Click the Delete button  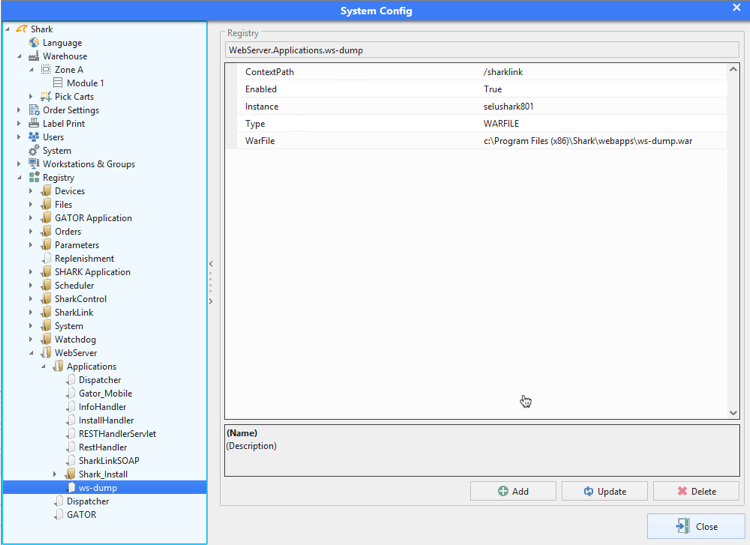tap(696, 491)
